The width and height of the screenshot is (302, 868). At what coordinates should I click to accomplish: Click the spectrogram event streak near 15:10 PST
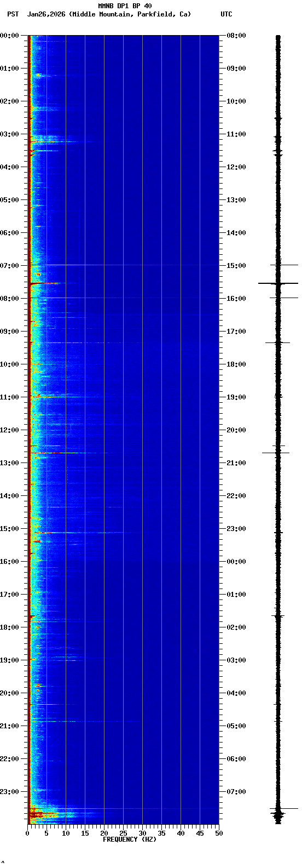[79, 533]
